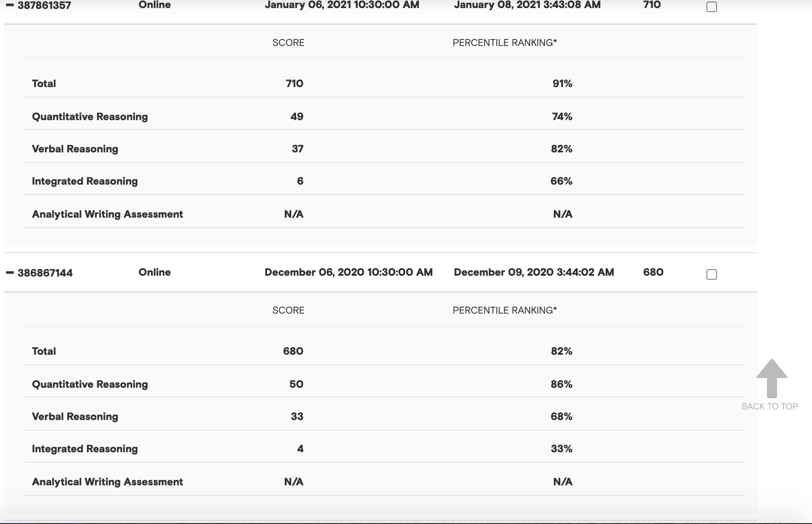This screenshot has height=524, width=812.
Task: Click the Integrated Reasoning percentile 66%
Action: click(562, 181)
